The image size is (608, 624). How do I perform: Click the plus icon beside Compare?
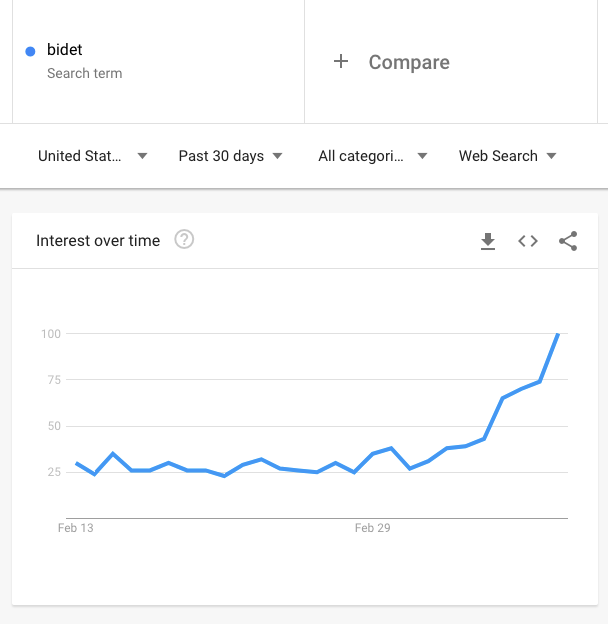pos(341,61)
